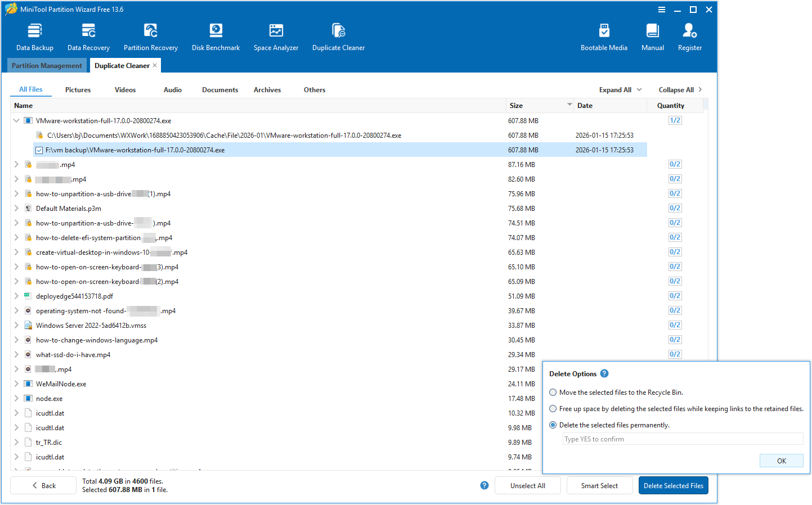The image size is (812, 505).
Task: Start the Disk Benchmark tool
Action: coord(216,35)
